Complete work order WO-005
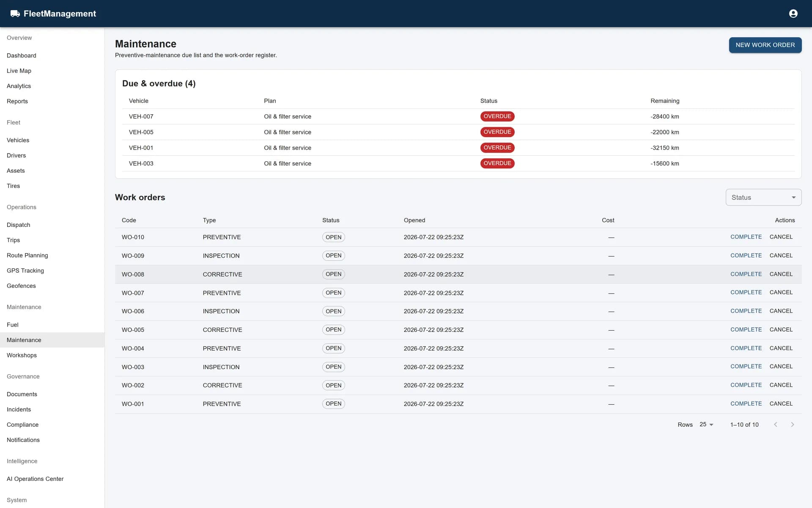 746,330
